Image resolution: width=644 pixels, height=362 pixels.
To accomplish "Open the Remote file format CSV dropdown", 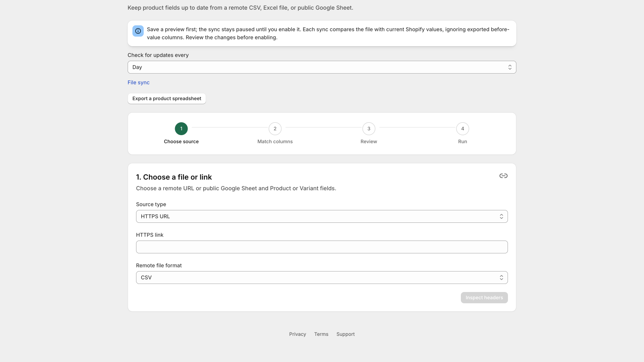I will click(322, 278).
